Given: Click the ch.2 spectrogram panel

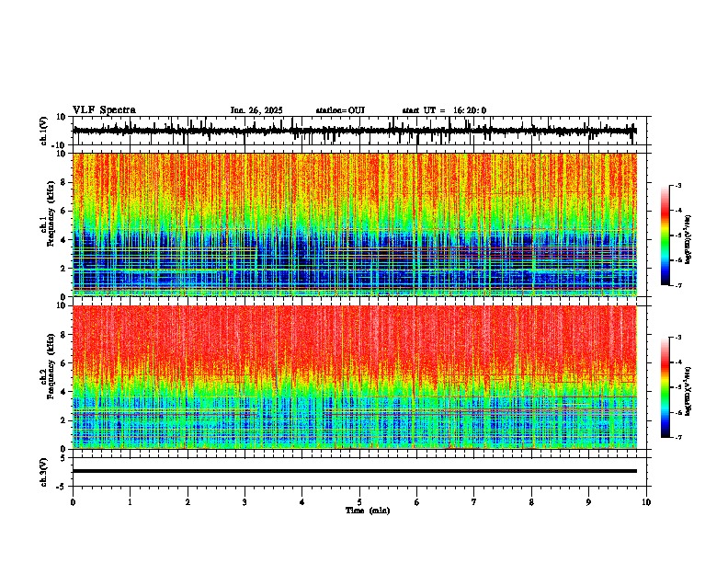Looking at the screenshot, I should coord(354,377).
